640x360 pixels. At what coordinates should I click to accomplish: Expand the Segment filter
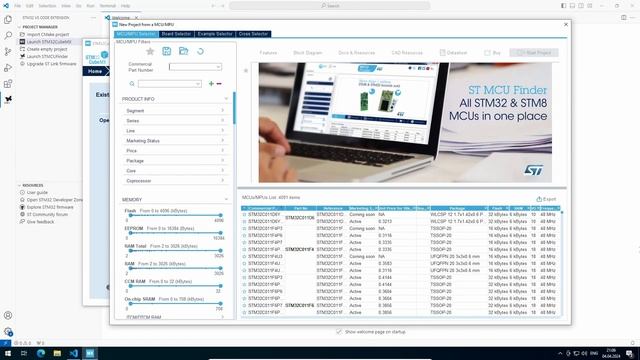(222, 111)
